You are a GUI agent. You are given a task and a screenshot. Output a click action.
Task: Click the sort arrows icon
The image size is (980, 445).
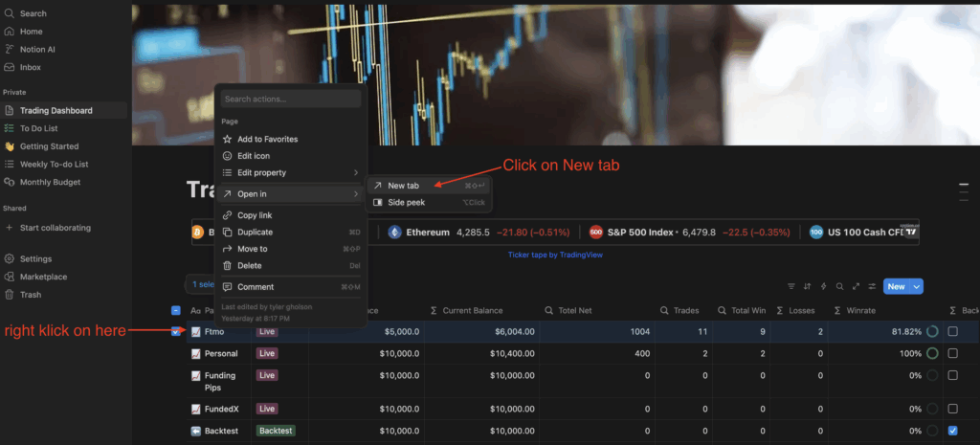807,286
